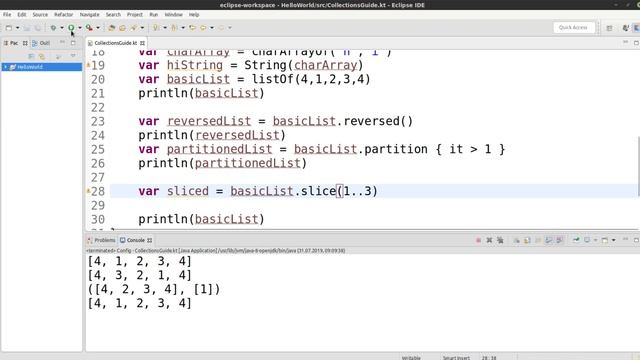The width and height of the screenshot is (640, 360).
Task: Click the Save All toolbar icon
Action: click(38, 28)
